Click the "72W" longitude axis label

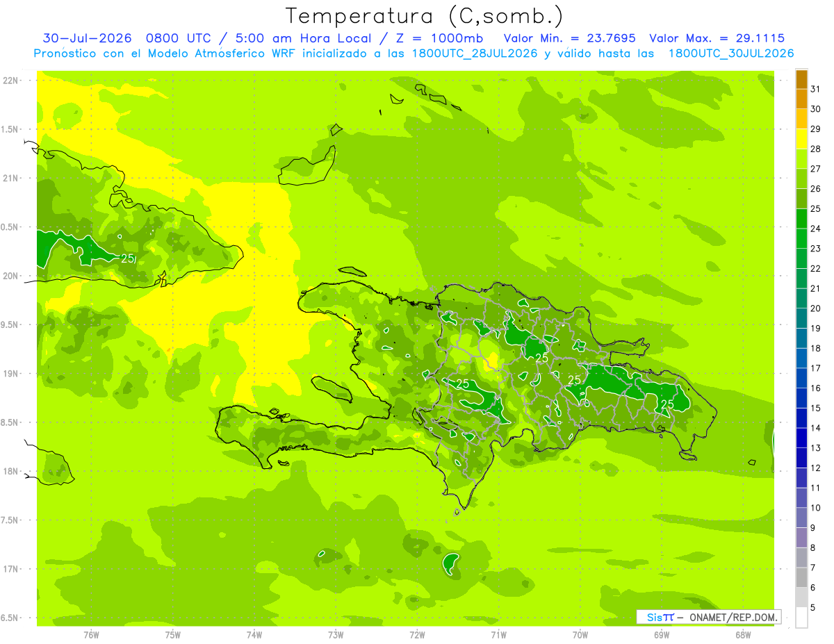click(x=417, y=634)
